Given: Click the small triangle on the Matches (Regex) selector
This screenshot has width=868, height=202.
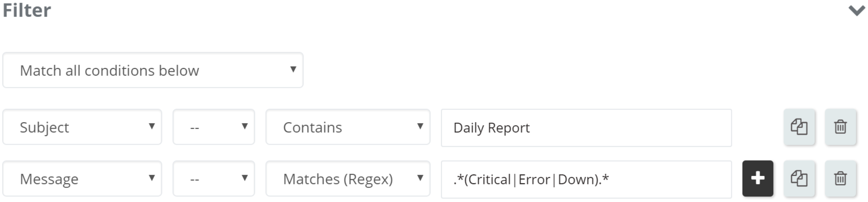Looking at the screenshot, I should pyautogui.click(x=420, y=177).
